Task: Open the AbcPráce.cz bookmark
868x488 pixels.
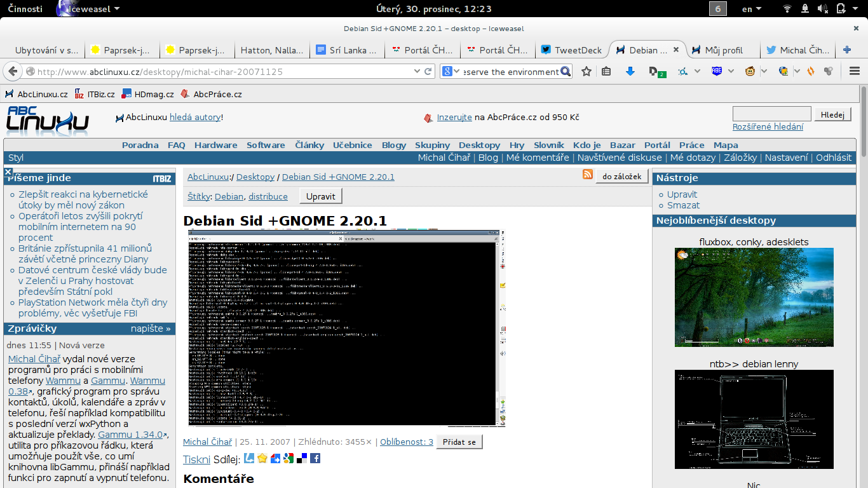Action: (x=211, y=94)
